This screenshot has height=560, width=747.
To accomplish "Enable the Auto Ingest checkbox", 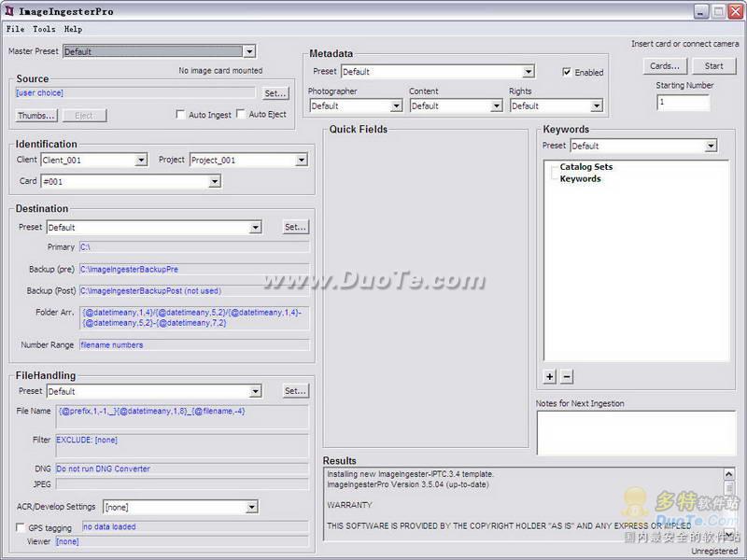I will point(180,114).
